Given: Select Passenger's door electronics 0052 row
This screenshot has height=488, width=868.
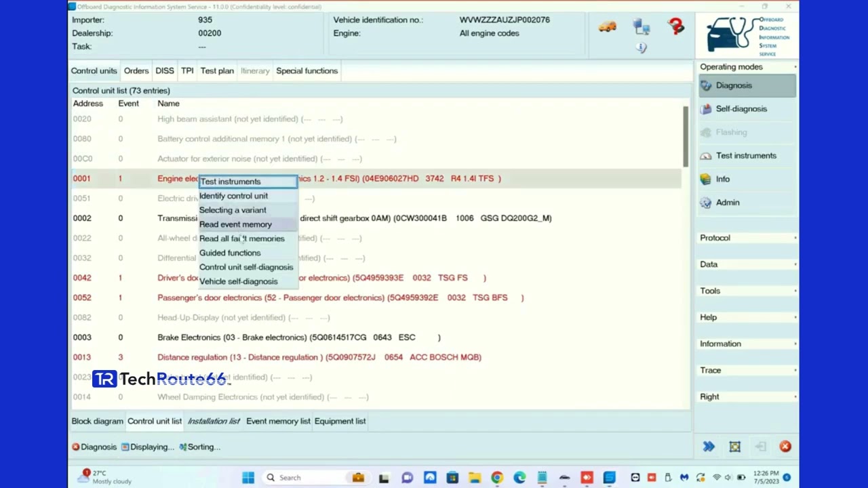Looking at the screenshot, I should coord(376,298).
